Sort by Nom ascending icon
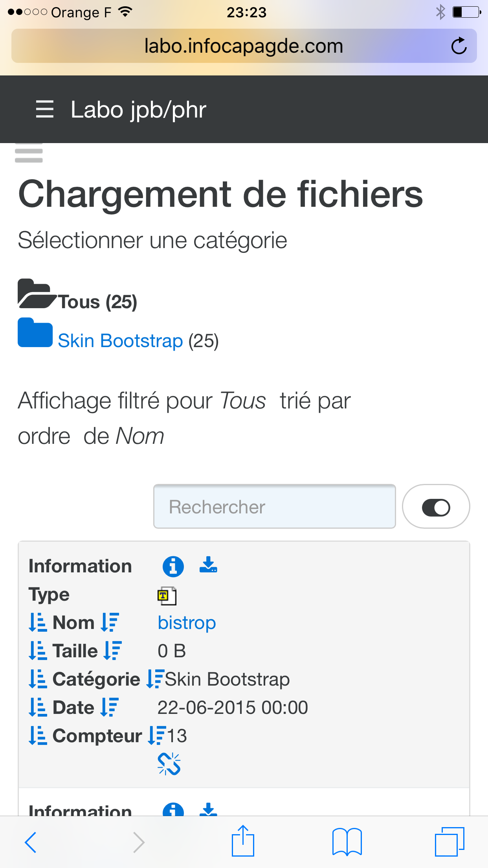Screen dimensions: 488x868 point(38,622)
